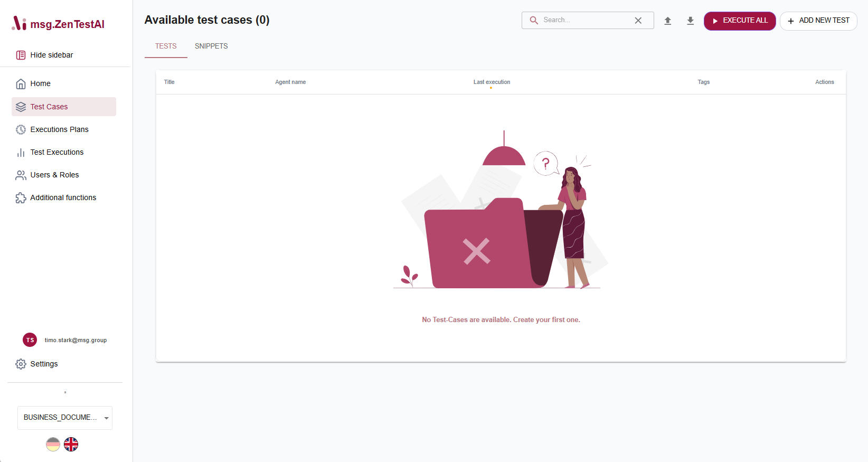Click the upload icon
Image resolution: width=868 pixels, height=462 pixels.
point(667,21)
